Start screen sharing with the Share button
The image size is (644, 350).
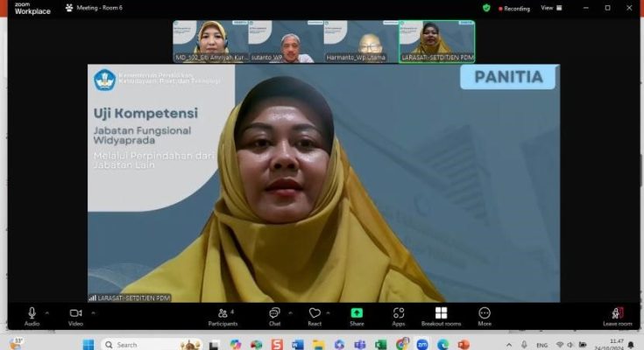click(357, 314)
